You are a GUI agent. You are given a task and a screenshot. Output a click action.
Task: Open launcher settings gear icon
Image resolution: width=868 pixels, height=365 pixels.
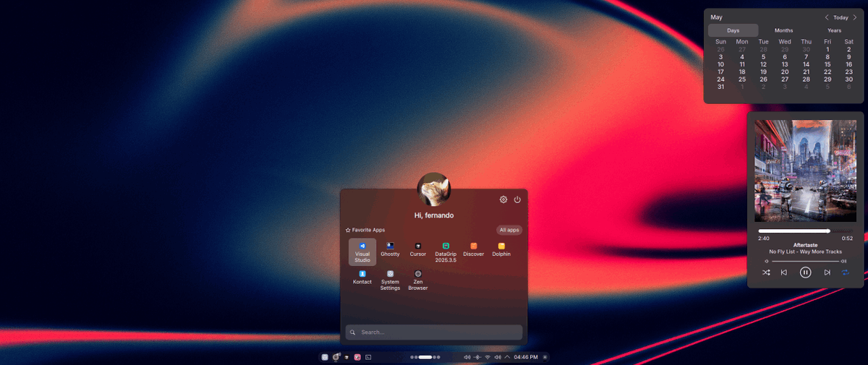click(503, 199)
